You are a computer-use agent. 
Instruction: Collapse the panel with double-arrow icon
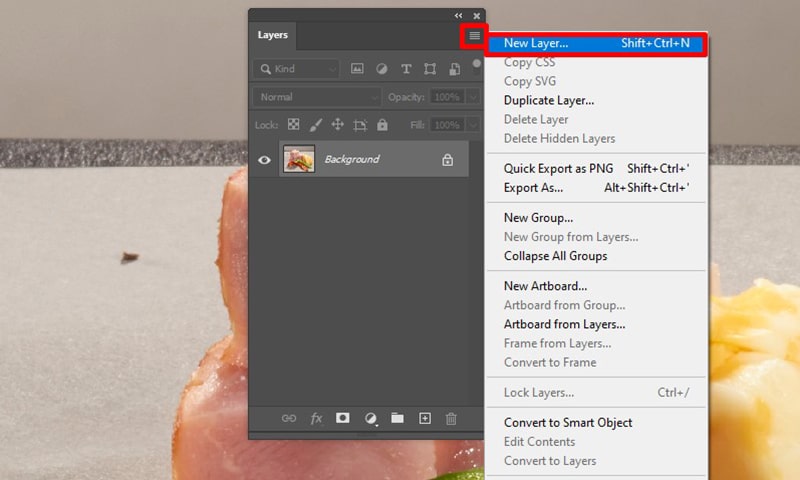coord(458,16)
